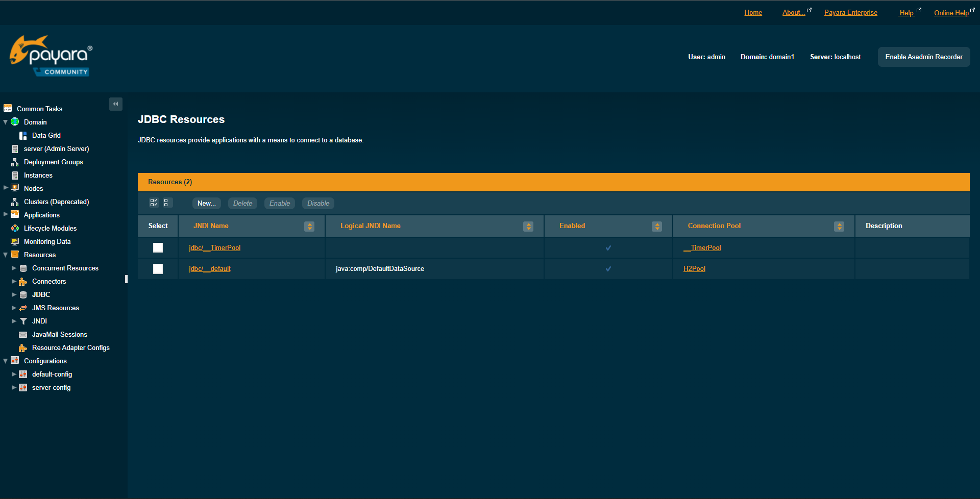Check the checkbox for jdbc/__TimerPool row
980x499 pixels.
(158, 247)
